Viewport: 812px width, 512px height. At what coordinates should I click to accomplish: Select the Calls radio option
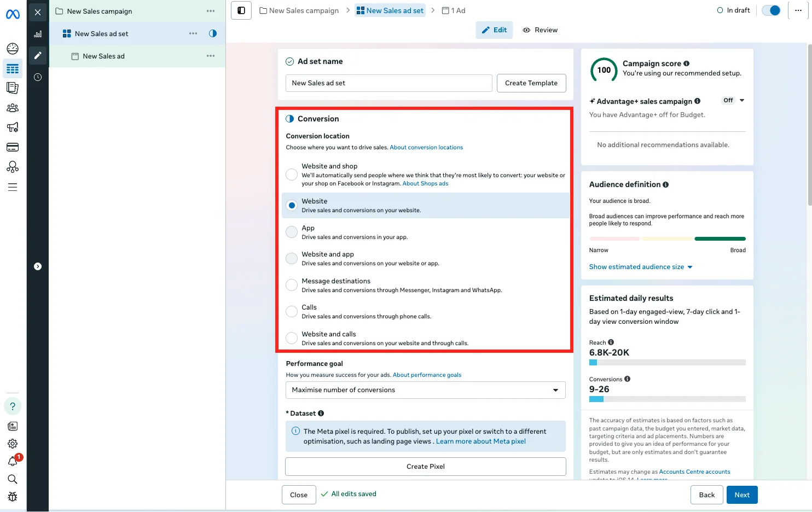pyautogui.click(x=292, y=311)
